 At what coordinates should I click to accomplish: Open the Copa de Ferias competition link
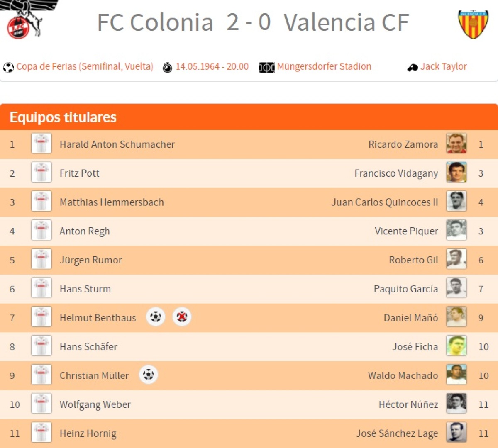click(85, 66)
